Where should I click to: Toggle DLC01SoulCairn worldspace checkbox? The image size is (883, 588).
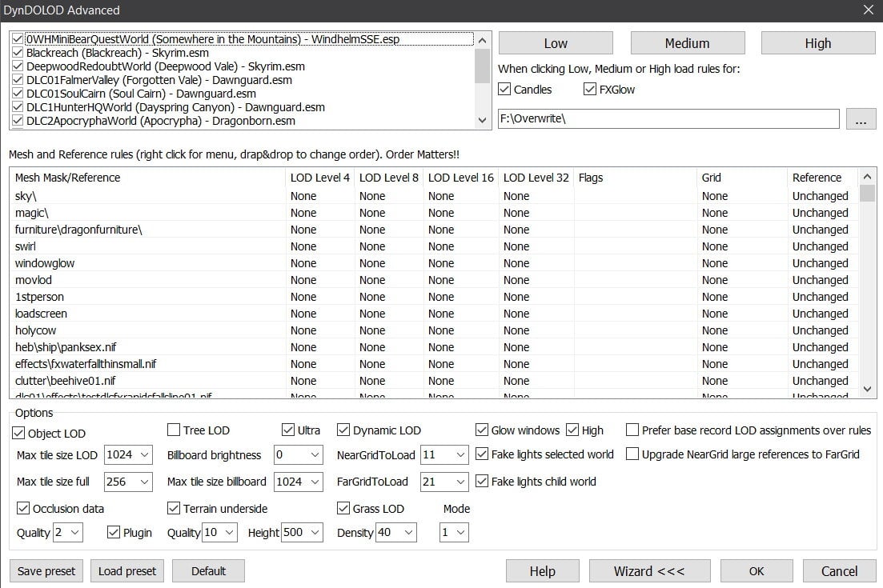[18, 94]
